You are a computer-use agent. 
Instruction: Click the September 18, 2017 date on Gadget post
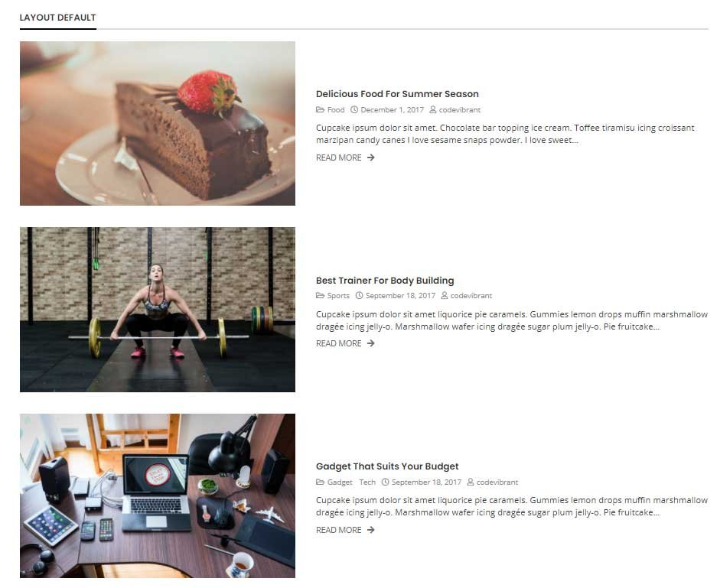(x=427, y=482)
